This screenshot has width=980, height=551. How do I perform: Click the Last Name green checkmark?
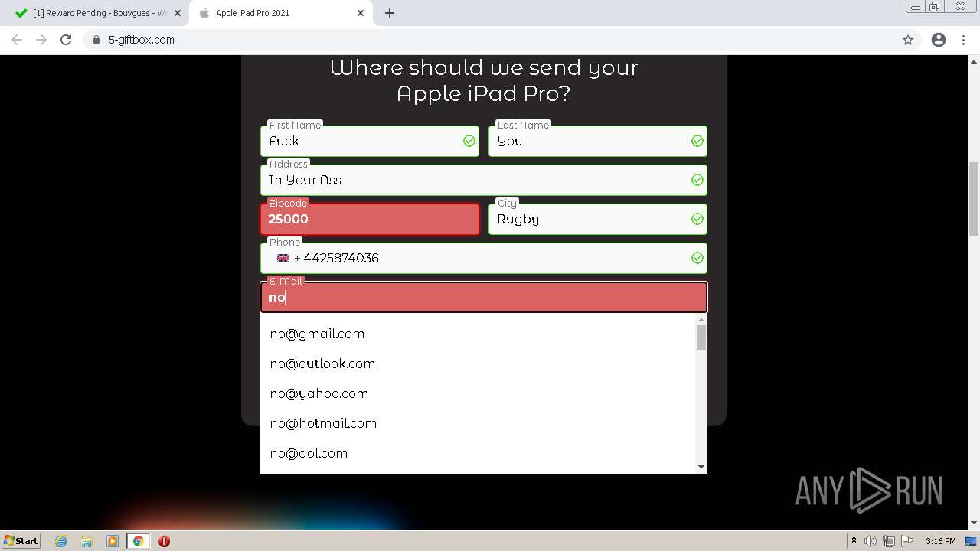(697, 142)
